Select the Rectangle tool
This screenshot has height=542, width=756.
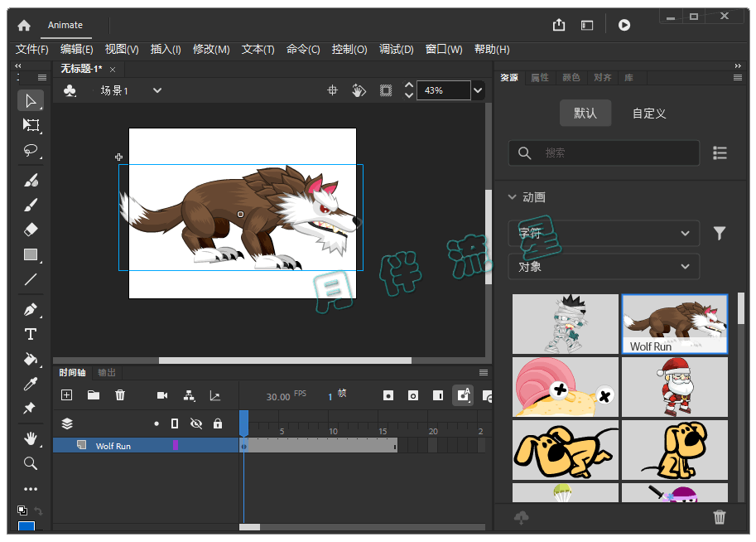click(31, 254)
